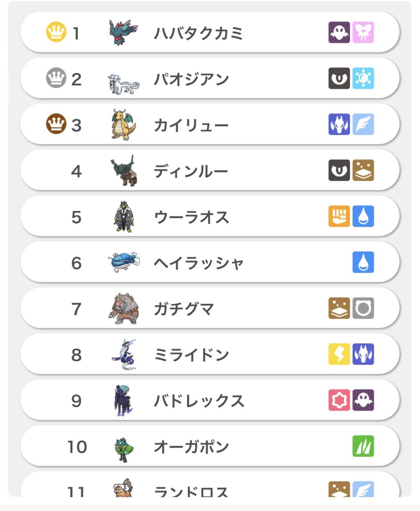Click the silver crown rank 2 icon
The height and width of the screenshot is (511, 420).
point(56,78)
